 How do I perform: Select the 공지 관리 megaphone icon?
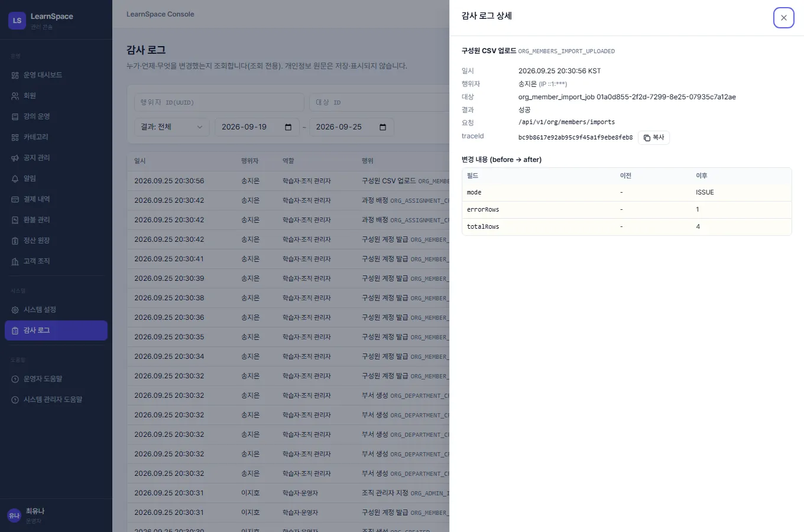(15, 158)
